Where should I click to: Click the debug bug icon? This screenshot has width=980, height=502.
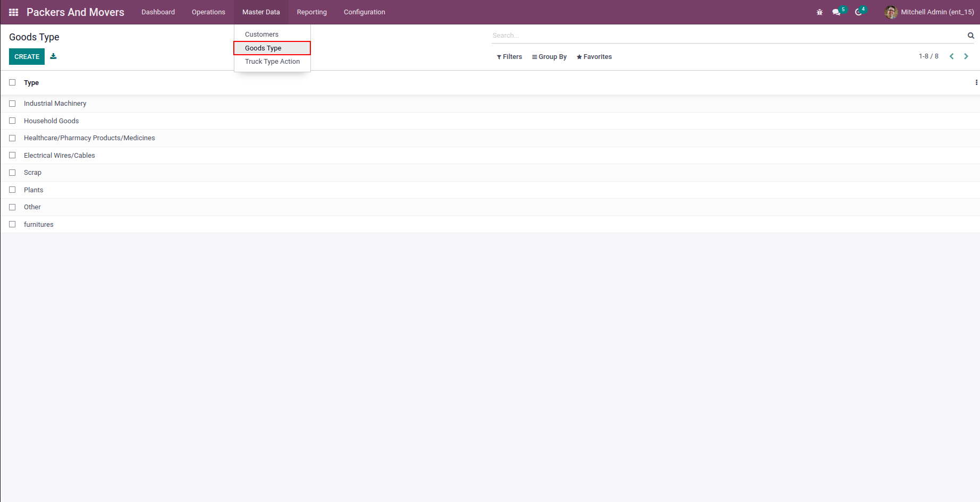[820, 12]
